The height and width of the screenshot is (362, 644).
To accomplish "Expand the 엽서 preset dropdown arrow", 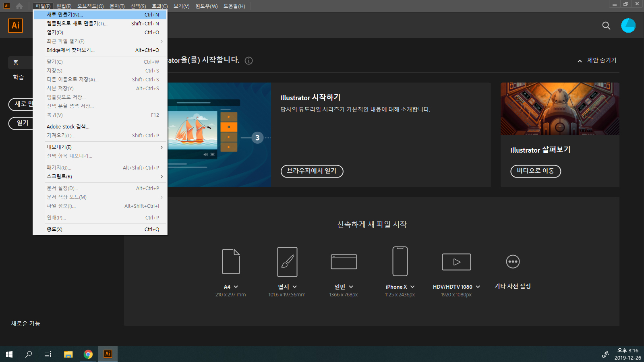I will point(294,287).
